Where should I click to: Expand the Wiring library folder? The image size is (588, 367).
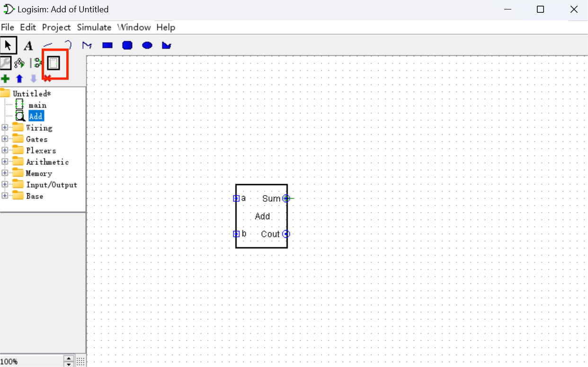tap(5, 128)
